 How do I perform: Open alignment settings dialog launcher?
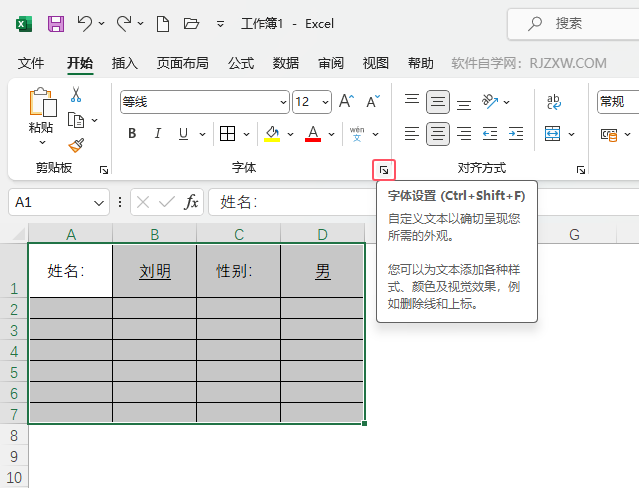(x=581, y=170)
